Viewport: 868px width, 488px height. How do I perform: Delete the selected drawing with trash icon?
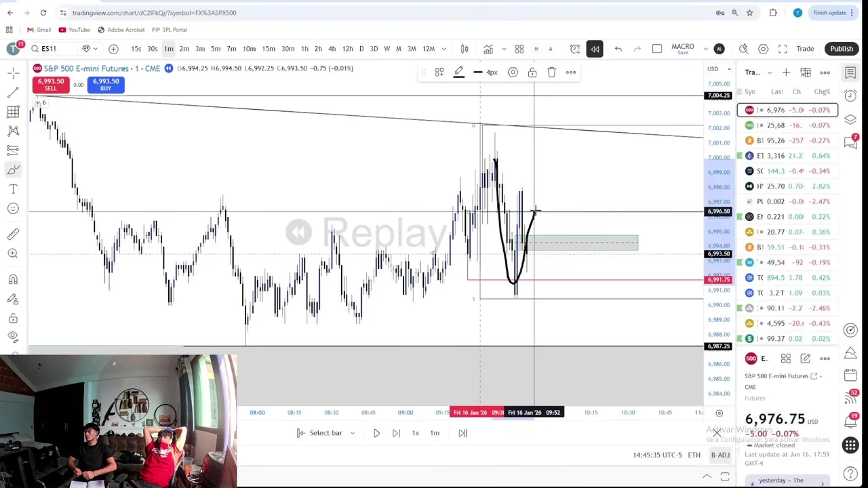pyautogui.click(x=552, y=73)
